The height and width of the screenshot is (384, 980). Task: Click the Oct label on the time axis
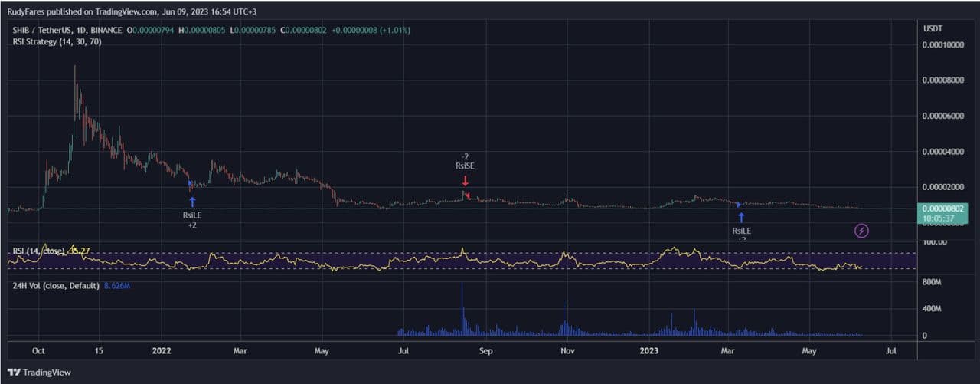38,350
